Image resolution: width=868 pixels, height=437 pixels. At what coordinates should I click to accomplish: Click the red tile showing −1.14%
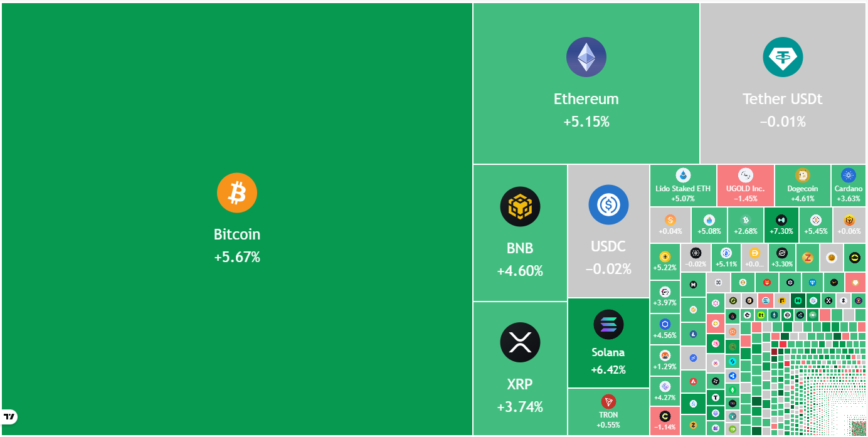point(665,421)
